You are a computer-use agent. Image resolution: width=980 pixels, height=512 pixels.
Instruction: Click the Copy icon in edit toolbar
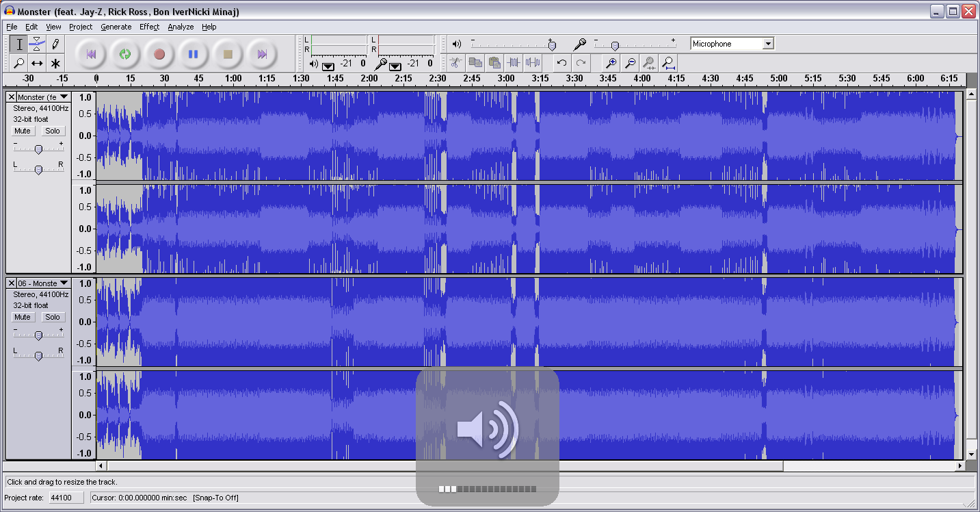click(475, 63)
